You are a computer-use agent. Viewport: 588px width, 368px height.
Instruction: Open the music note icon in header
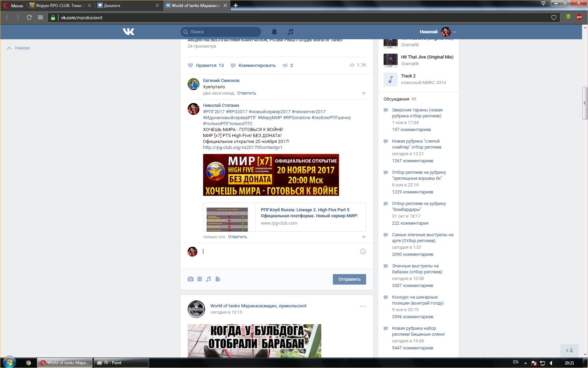(x=290, y=32)
